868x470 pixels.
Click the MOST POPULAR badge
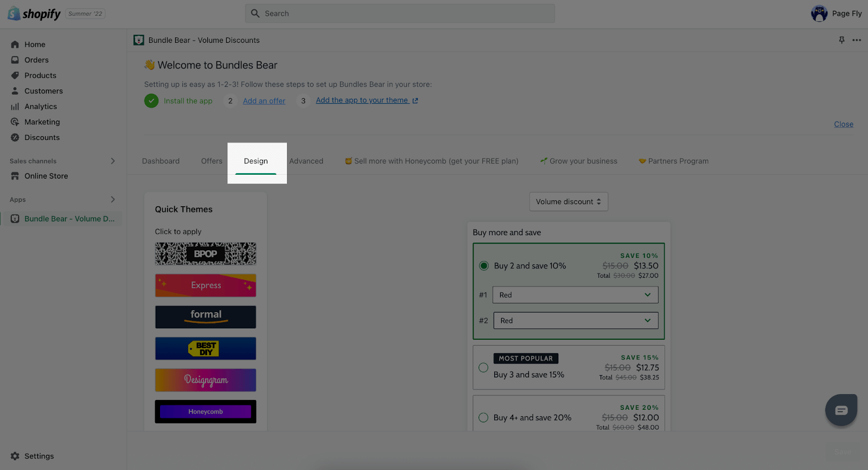tap(526, 358)
